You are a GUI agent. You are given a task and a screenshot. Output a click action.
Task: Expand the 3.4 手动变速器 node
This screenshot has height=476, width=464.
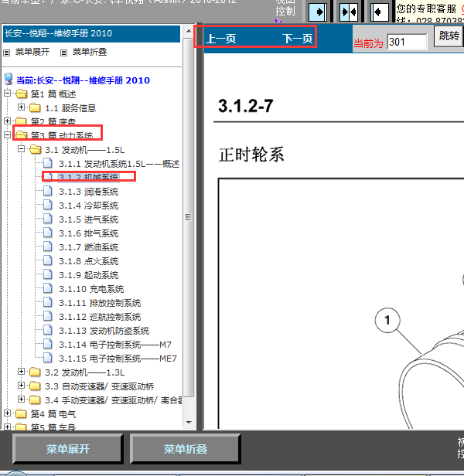click(x=22, y=399)
